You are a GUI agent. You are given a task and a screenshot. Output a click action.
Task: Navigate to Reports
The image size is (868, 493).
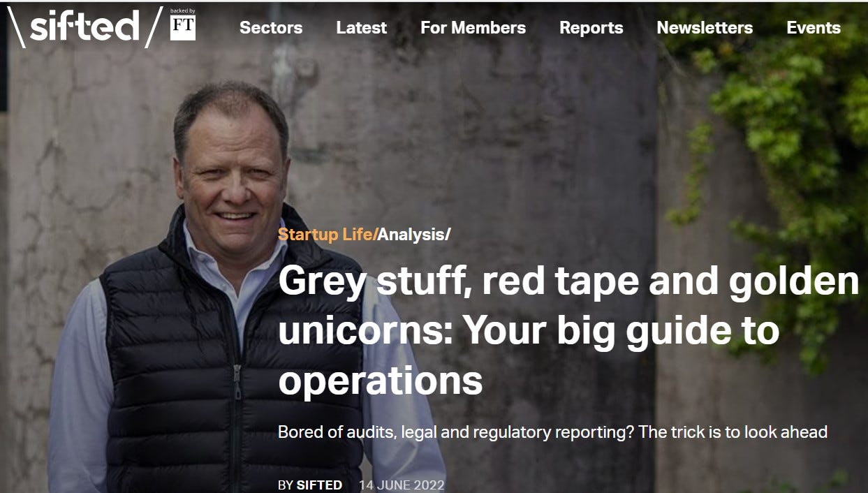point(591,28)
